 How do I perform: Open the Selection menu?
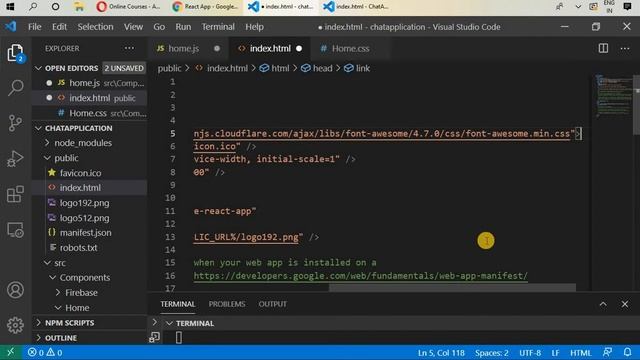click(x=96, y=27)
